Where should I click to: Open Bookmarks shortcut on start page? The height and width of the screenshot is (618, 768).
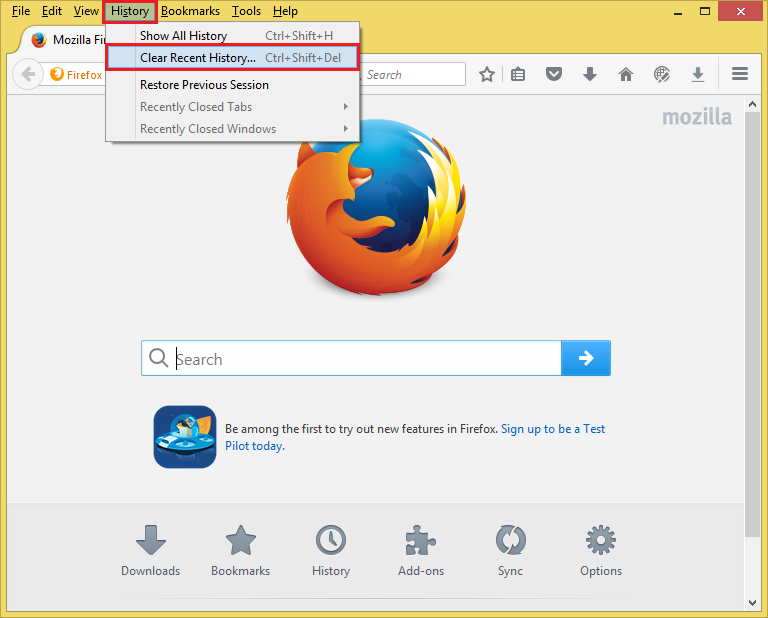pyautogui.click(x=240, y=551)
